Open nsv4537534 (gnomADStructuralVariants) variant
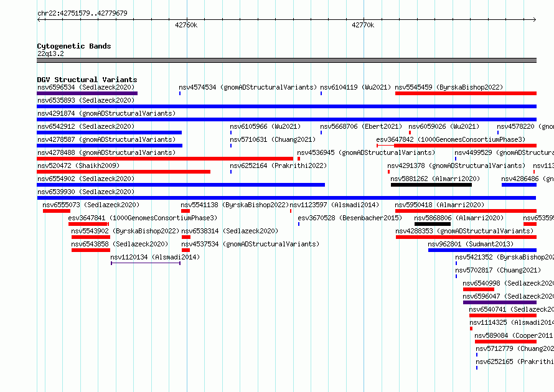The image size is (554, 392). [250, 244]
